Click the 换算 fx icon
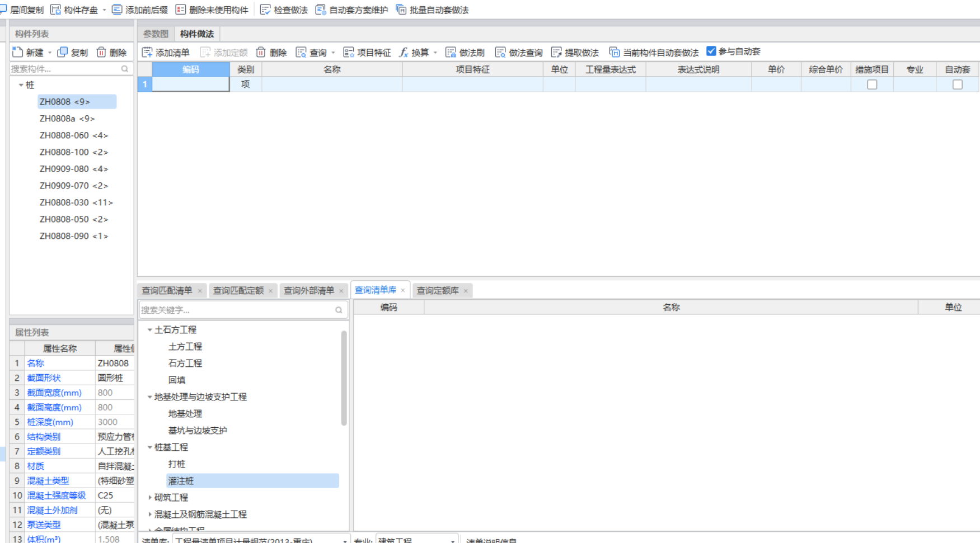980x543 pixels. 404,52
